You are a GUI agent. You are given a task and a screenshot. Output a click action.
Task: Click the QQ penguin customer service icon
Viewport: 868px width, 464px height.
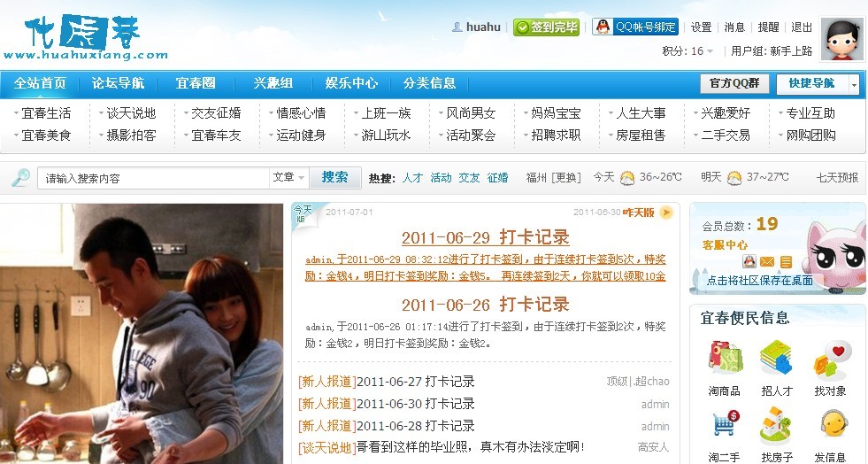click(x=749, y=261)
